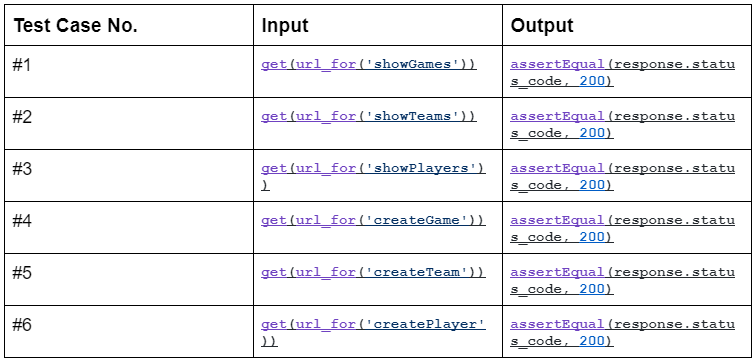Select the 'Output' column header
756x362 pixels.
point(627,25)
